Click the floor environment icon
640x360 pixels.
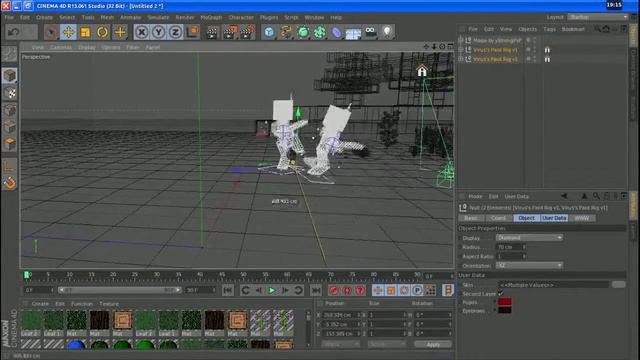pos(353,33)
